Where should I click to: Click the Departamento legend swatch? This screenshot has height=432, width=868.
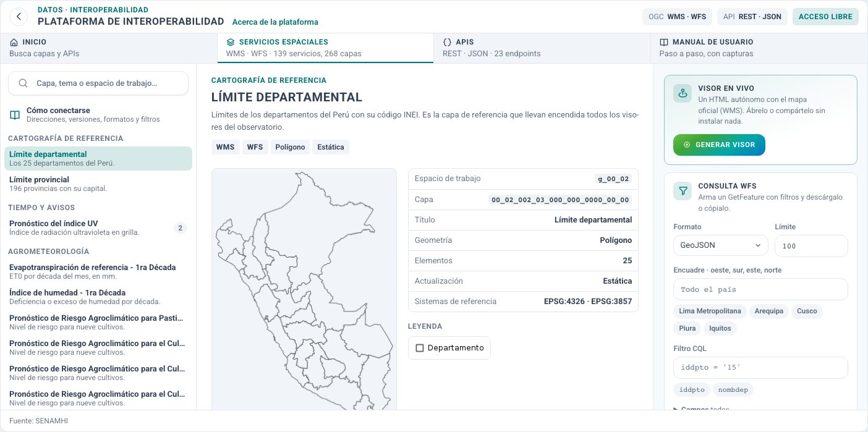[x=420, y=348]
